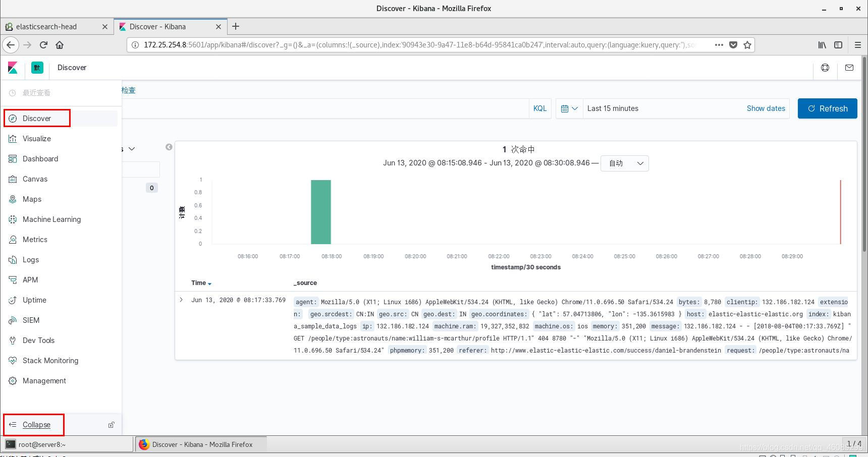Click the Pocket save icon
The height and width of the screenshot is (457, 868).
733,45
